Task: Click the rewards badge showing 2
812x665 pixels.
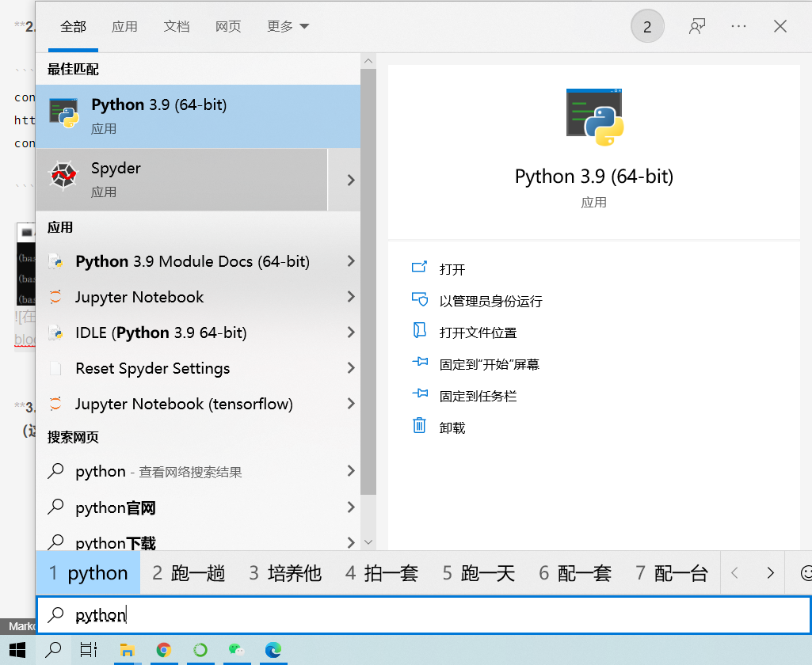Action: pyautogui.click(x=647, y=26)
